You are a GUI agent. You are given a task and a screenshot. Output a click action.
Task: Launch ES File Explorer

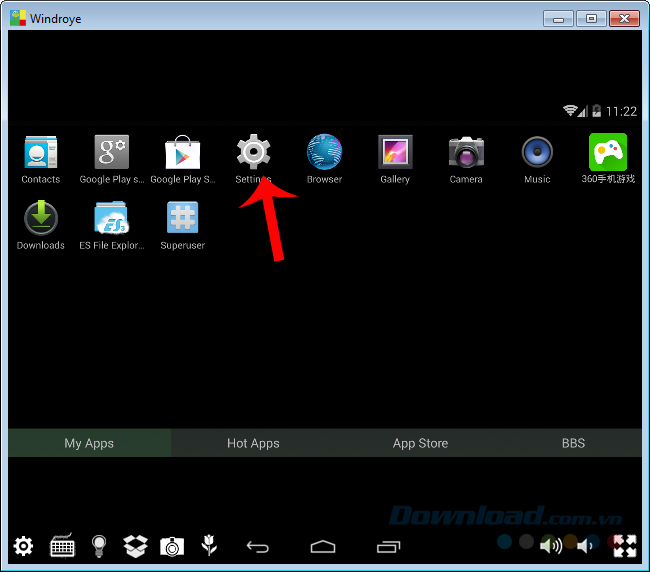[x=111, y=218]
